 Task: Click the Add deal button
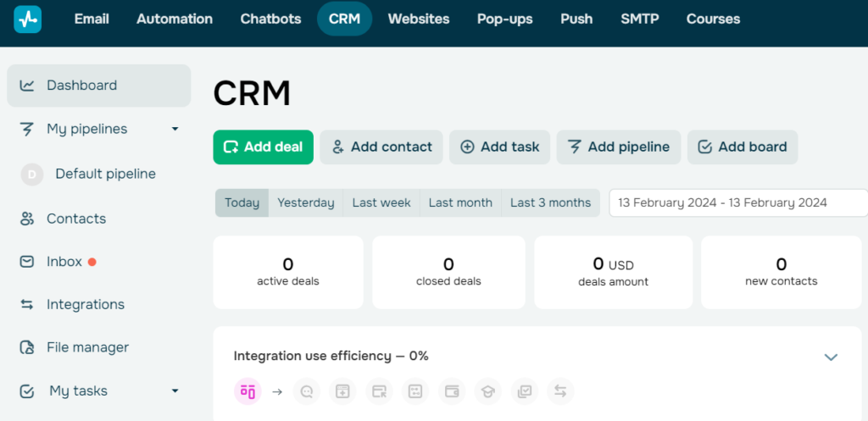click(263, 147)
